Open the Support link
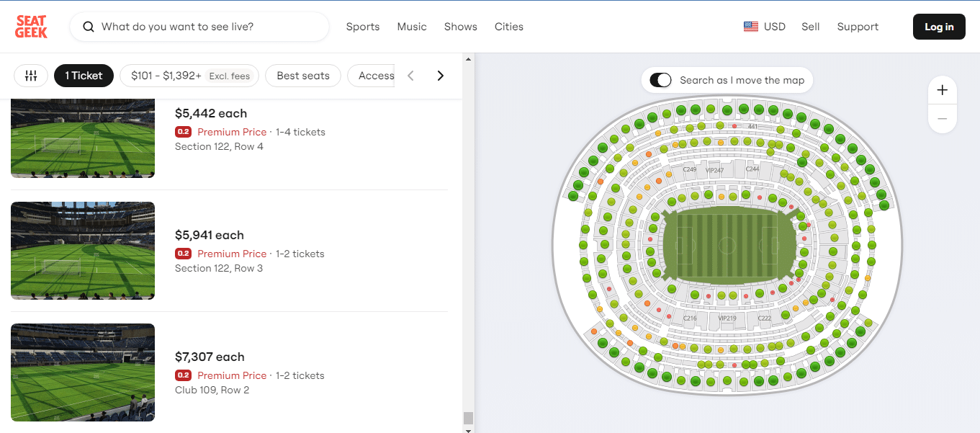Image resolution: width=980 pixels, height=433 pixels. [858, 27]
